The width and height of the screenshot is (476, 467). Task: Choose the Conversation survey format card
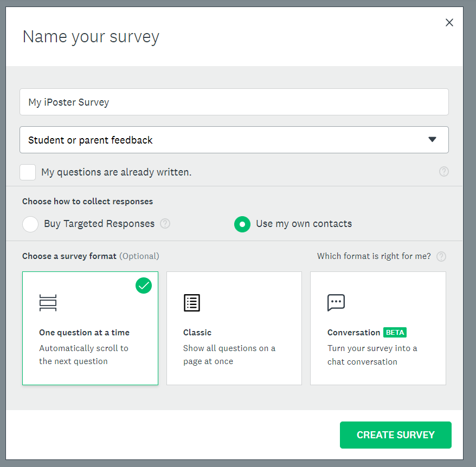[x=378, y=328]
